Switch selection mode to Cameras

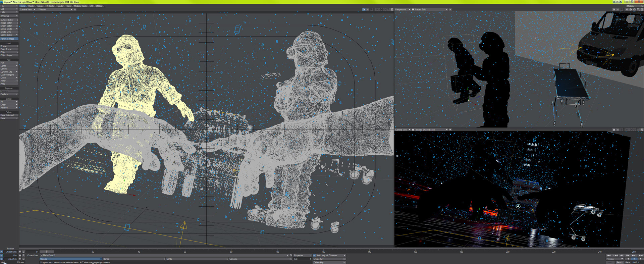[x=260, y=259]
